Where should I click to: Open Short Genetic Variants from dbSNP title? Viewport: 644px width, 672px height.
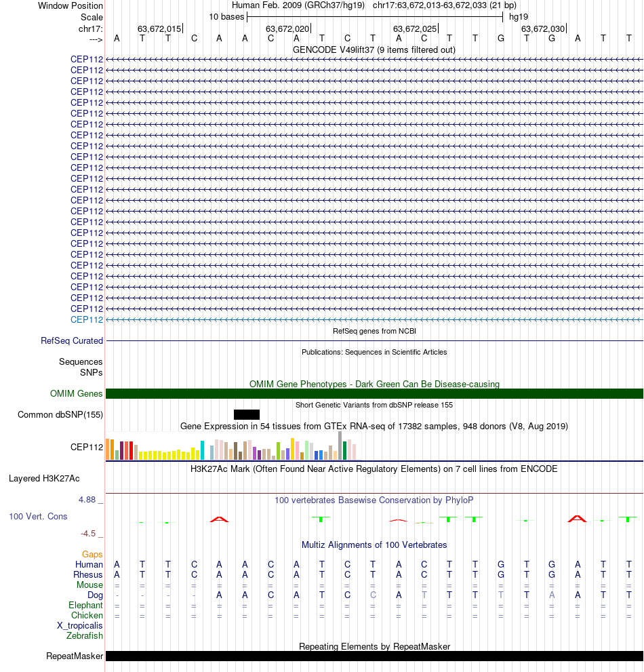374,405
